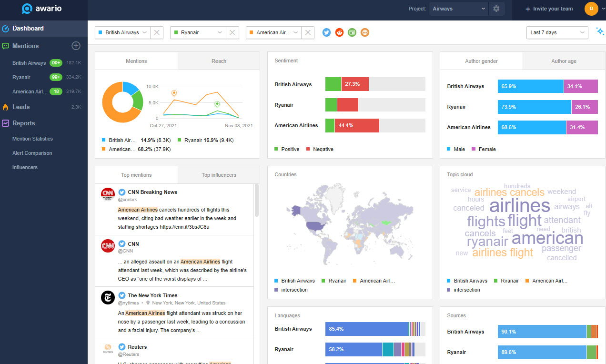Open the Ryanair alert dropdown
This screenshot has width=606, height=364.
pyautogui.click(x=198, y=32)
